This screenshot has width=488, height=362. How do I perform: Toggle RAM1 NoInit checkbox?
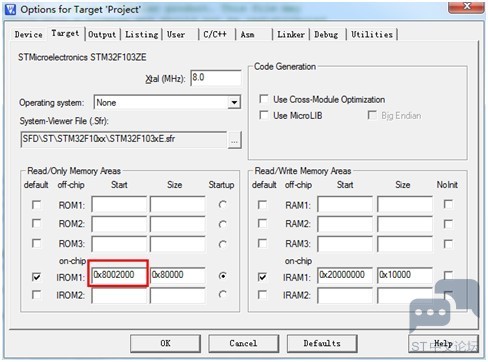pyautogui.click(x=448, y=204)
